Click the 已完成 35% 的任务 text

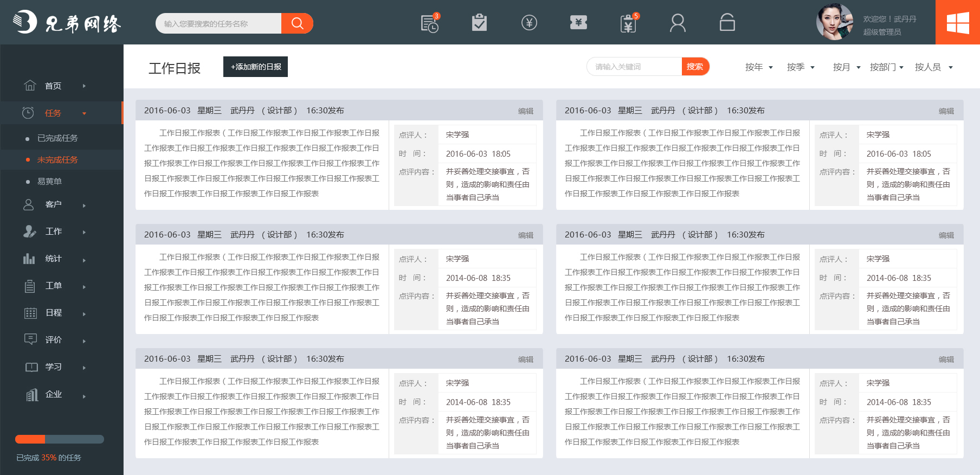coord(49,458)
